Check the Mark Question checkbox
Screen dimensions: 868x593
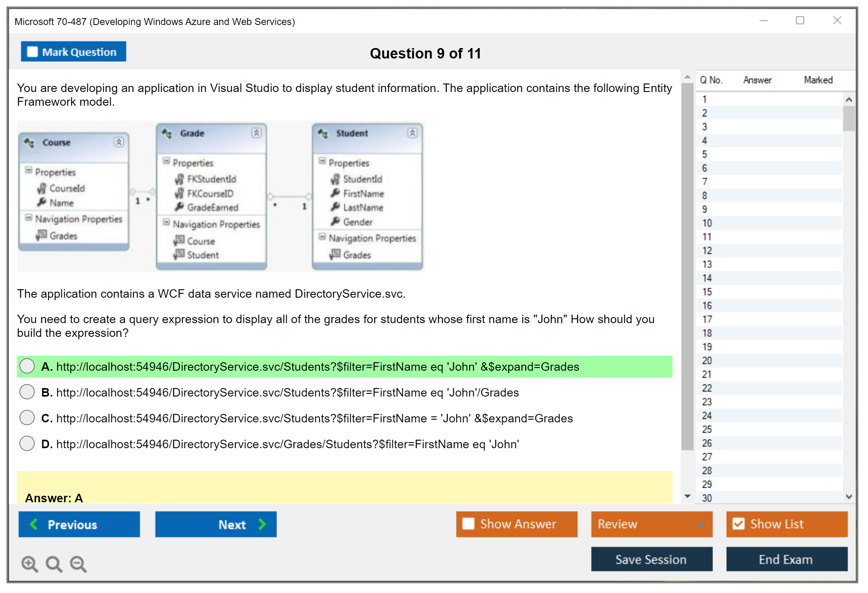tap(32, 52)
